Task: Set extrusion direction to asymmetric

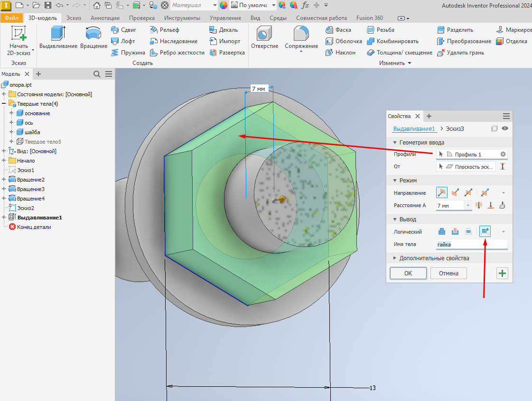Action: point(485,192)
